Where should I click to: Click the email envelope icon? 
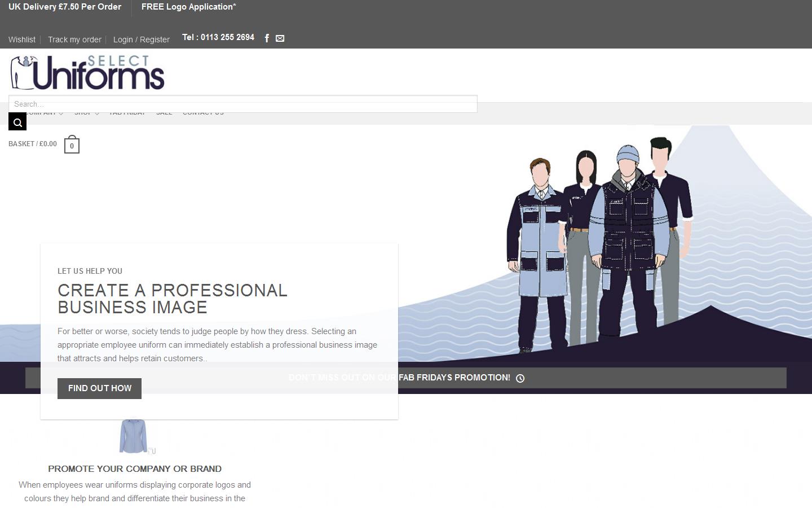click(280, 38)
